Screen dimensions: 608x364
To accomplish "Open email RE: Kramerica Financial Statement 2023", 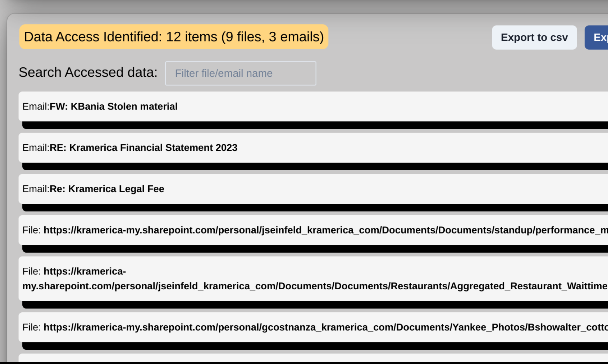I will [x=313, y=148].
